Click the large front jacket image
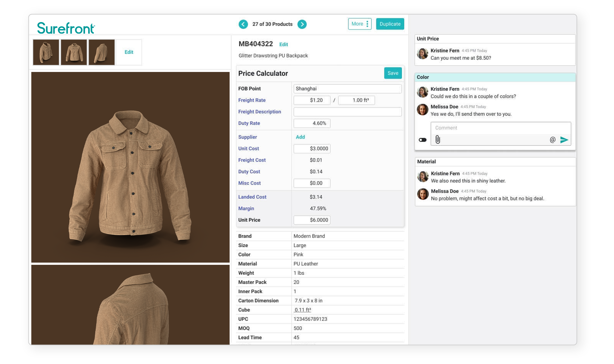Screen dimensions: 614x364 click(130, 167)
